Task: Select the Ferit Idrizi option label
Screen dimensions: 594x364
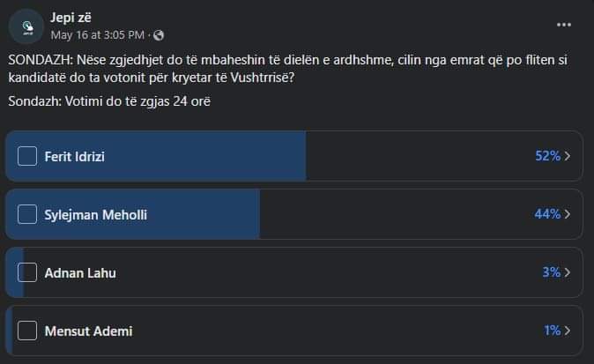Action: click(75, 156)
